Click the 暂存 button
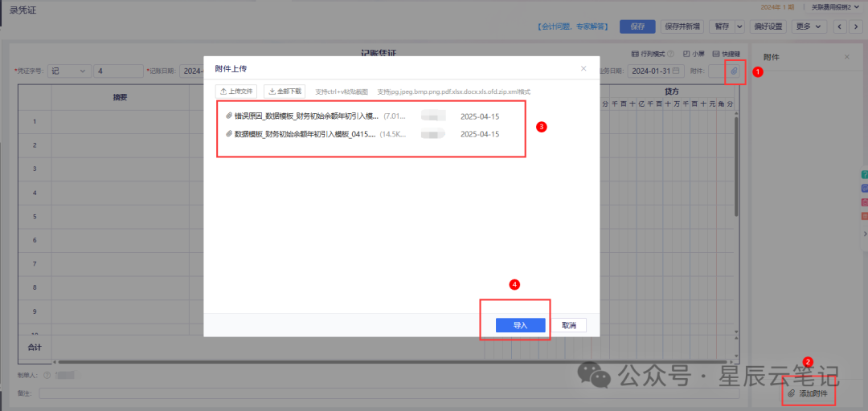This screenshot has height=411, width=868. click(x=721, y=26)
